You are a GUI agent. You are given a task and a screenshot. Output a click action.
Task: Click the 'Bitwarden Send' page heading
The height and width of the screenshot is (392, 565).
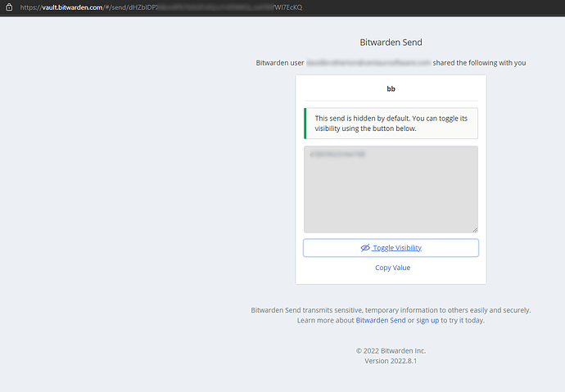click(391, 43)
